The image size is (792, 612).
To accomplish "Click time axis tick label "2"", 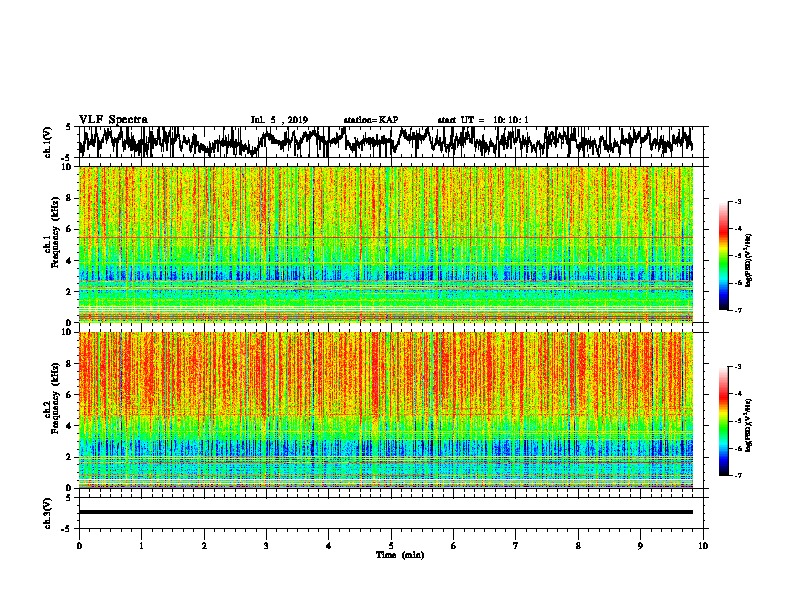I will 204,546.
